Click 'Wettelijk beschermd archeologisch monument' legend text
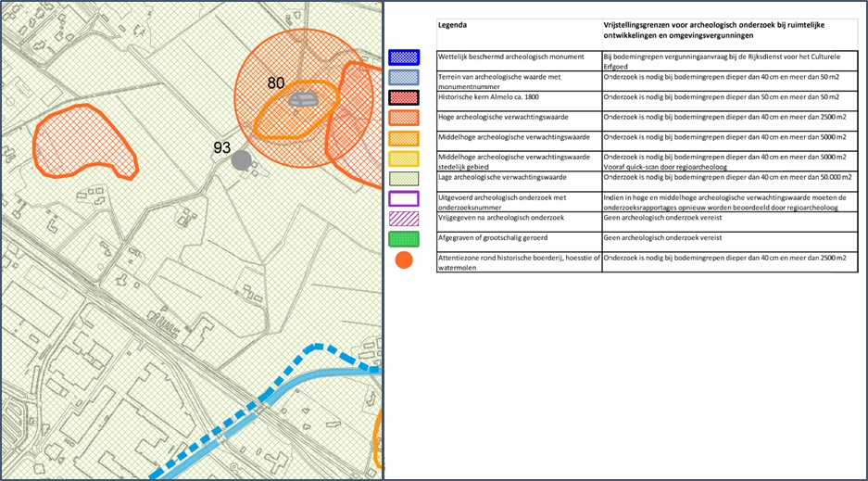868x481 pixels. (x=511, y=57)
